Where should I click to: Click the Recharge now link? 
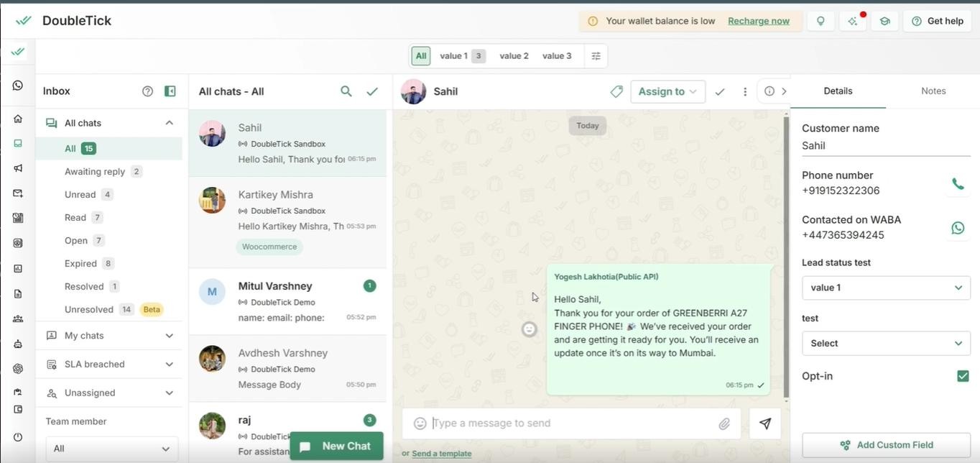(x=758, y=21)
